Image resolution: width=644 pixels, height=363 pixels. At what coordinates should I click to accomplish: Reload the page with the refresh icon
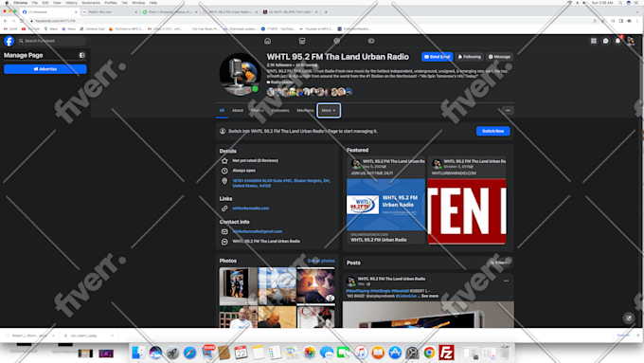(22, 21)
